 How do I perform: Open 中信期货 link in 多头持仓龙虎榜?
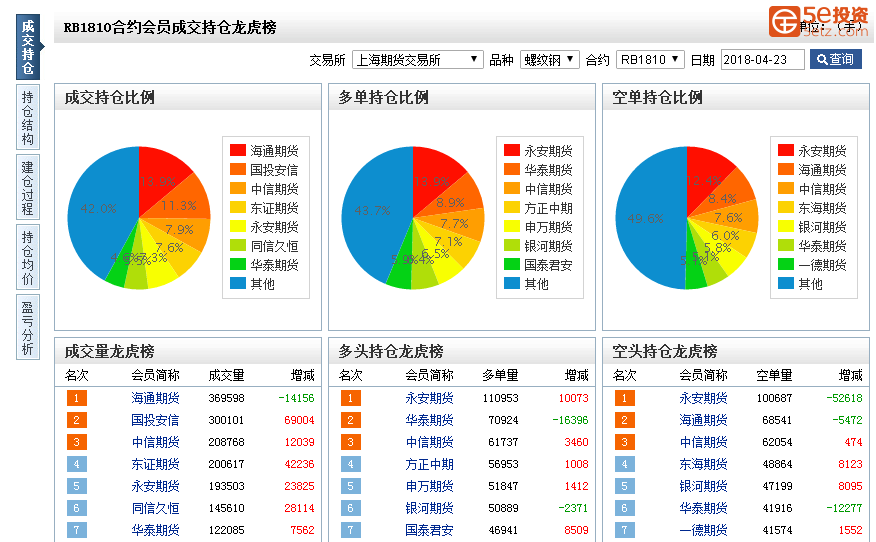429,442
